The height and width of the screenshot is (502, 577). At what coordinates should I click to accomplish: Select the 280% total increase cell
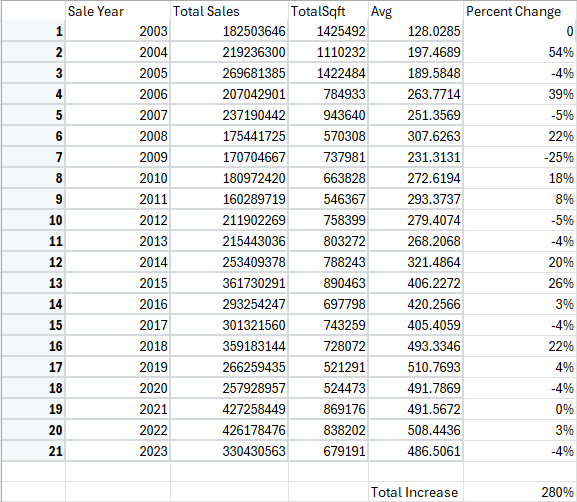[x=520, y=492]
